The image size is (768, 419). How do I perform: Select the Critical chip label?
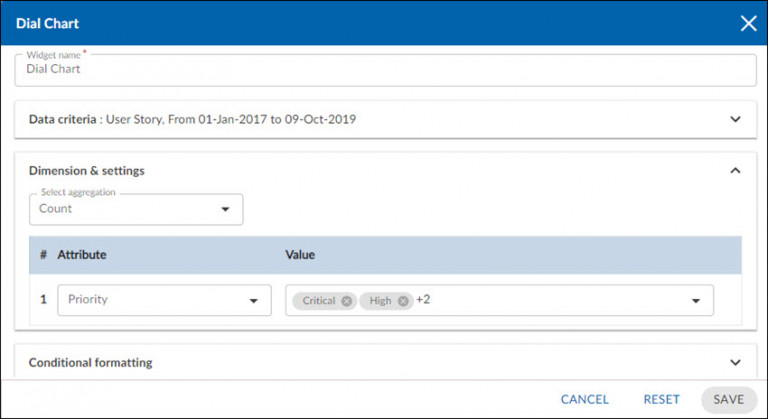318,300
